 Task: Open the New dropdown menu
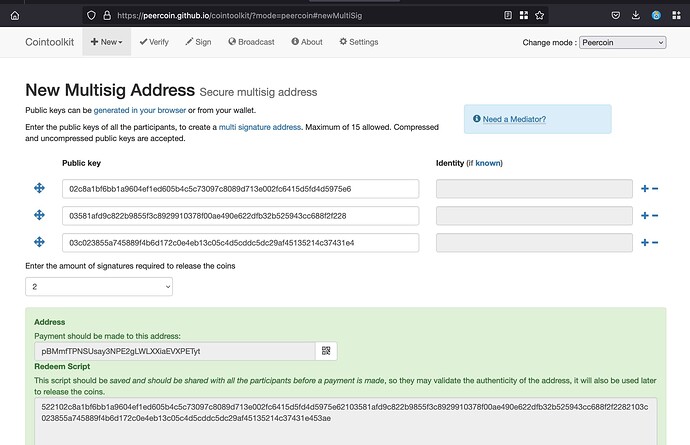(x=106, y=42)
